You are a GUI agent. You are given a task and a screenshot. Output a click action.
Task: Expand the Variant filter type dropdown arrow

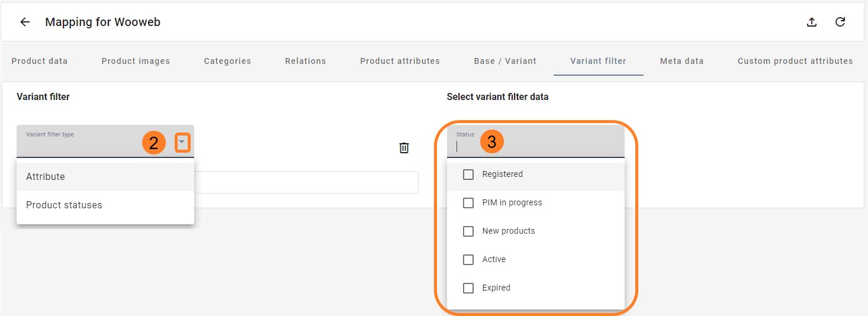[x=182, y=143]
